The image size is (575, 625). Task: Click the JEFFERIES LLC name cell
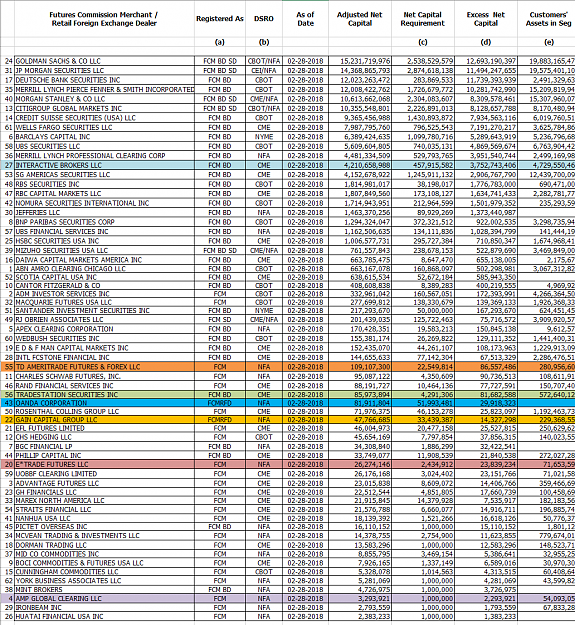click(104, 212)
